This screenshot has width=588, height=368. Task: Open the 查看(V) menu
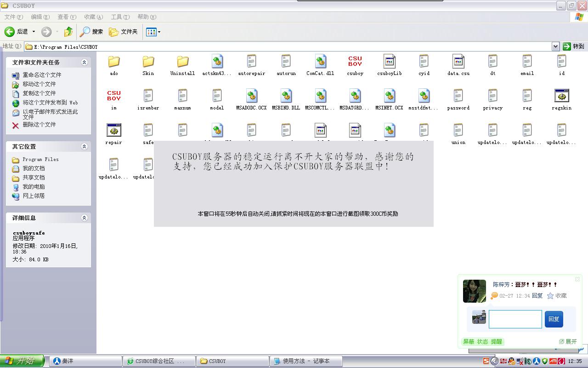pos(67,17)
